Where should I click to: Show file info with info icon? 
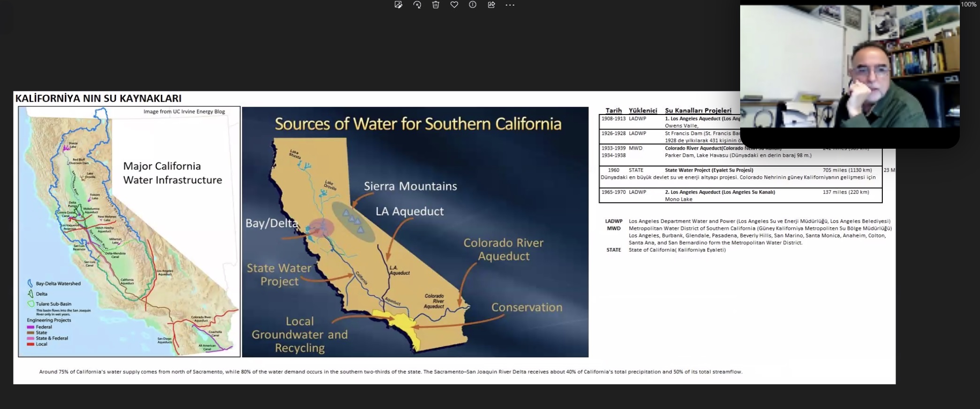pos(473,5)
